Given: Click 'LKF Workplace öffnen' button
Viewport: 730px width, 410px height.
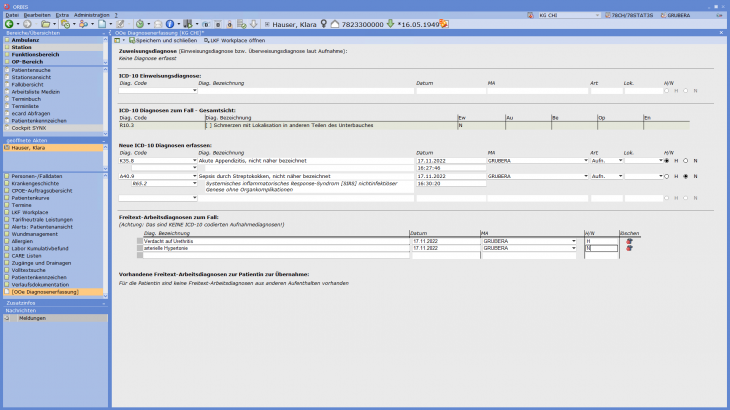Looking at the screenshot, I should 234,39.
